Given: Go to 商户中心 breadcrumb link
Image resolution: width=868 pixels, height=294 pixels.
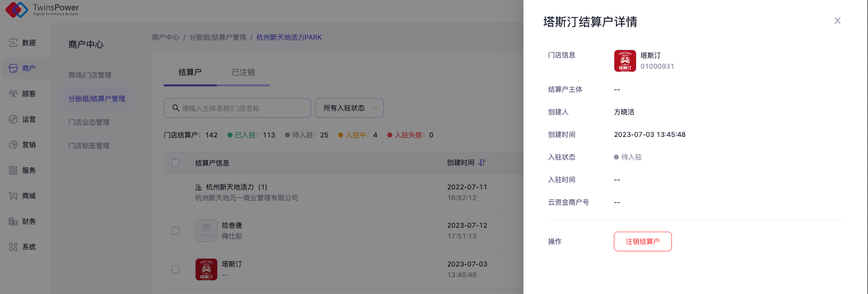Looking at the screenshot, I should [x=166, y=37].
